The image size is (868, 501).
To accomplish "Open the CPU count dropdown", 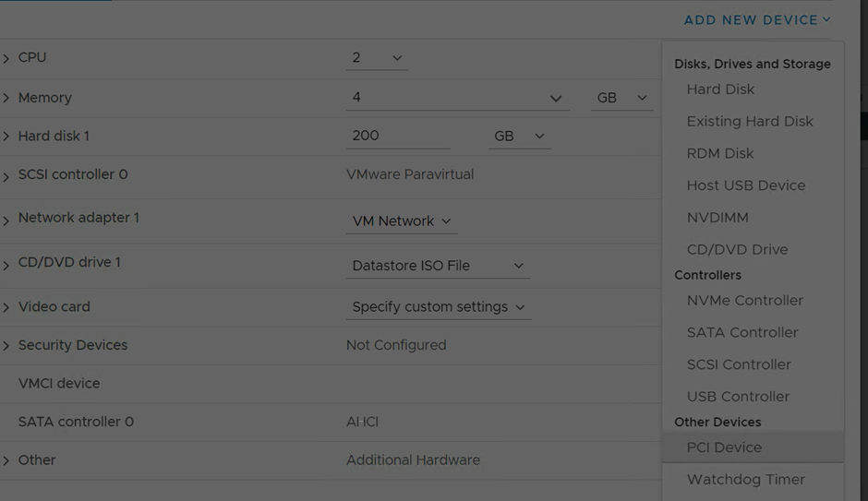I will click(377, 57).
